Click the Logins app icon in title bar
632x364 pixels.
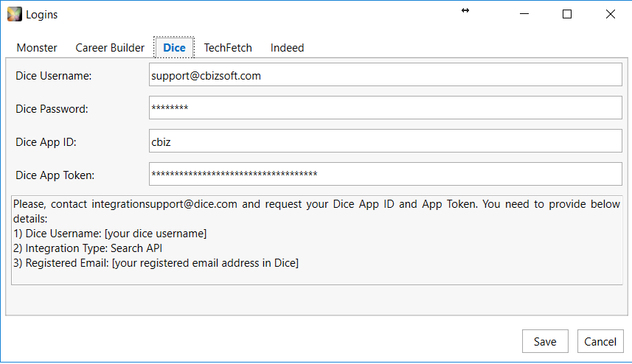(15, 14)
